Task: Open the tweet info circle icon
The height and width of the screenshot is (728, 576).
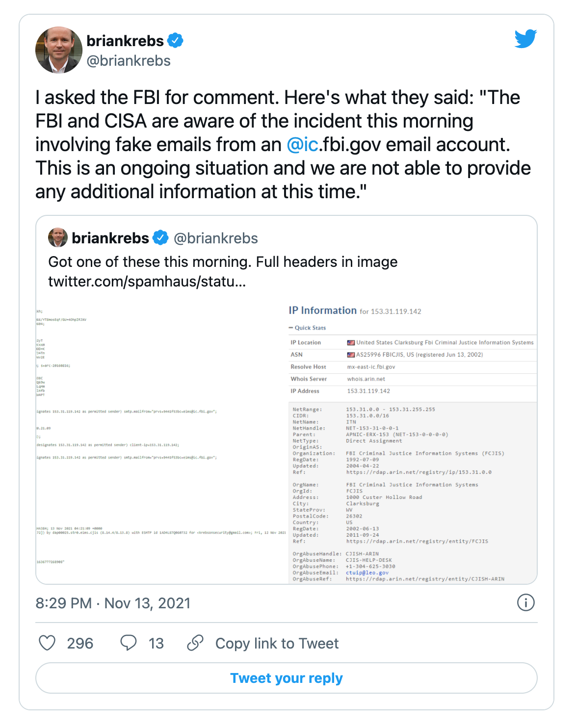Action: (x=526, y=602)
